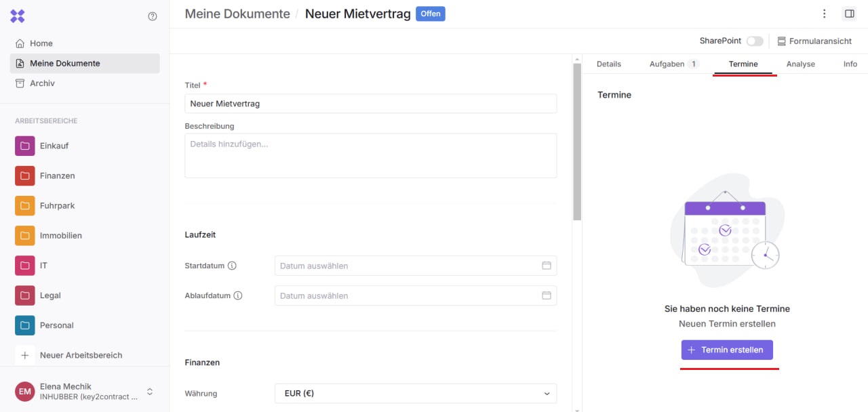Image resolution: width=868 pixels, height=412 pixels.
Task: Open calendar icon in Ablaufdatum field
Action: [546, 295]
